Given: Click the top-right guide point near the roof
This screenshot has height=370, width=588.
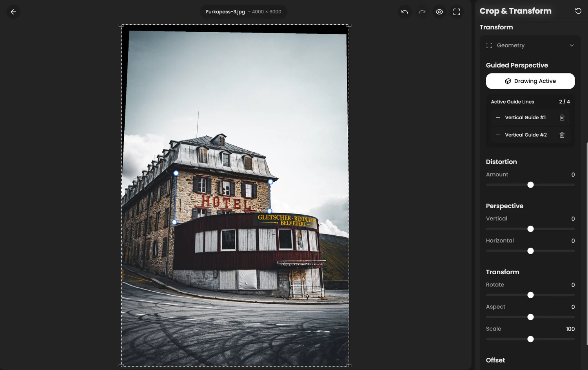Looking at the screenshot, I should (270, 182).
